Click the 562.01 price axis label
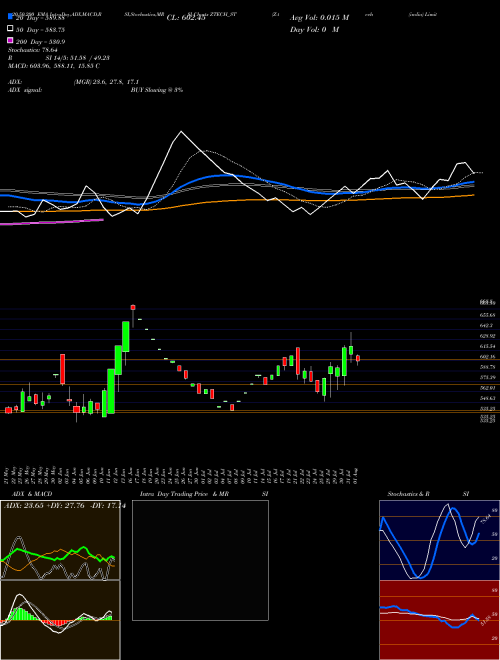 tap(487, 388)
